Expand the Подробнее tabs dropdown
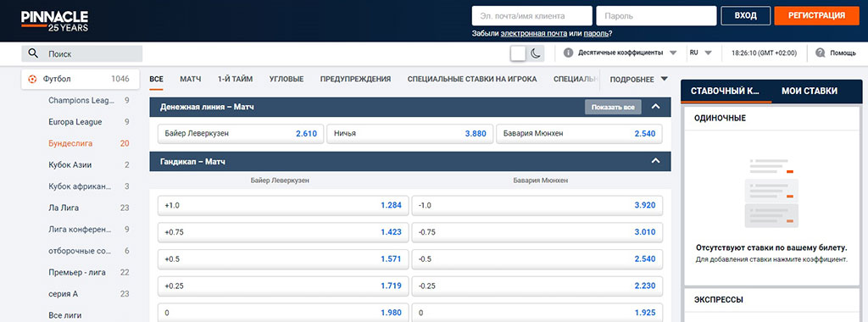868x322 pixels. [x=639, y=79]
